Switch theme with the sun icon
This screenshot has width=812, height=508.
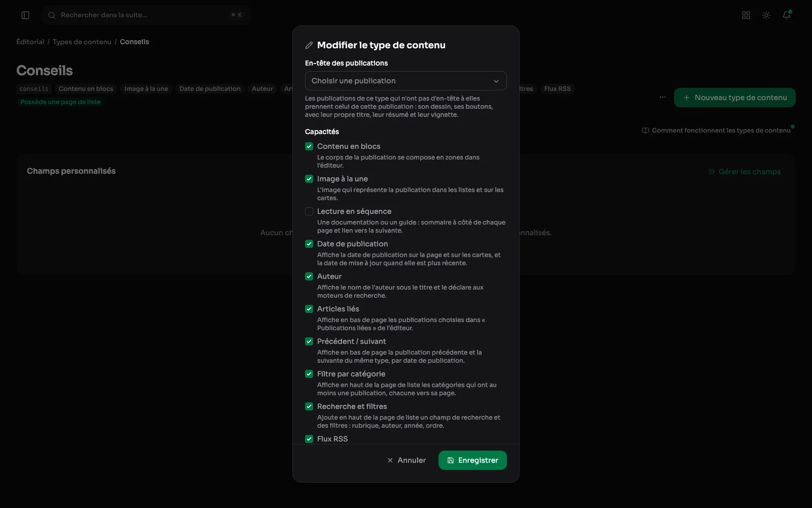tap(766, 15)
